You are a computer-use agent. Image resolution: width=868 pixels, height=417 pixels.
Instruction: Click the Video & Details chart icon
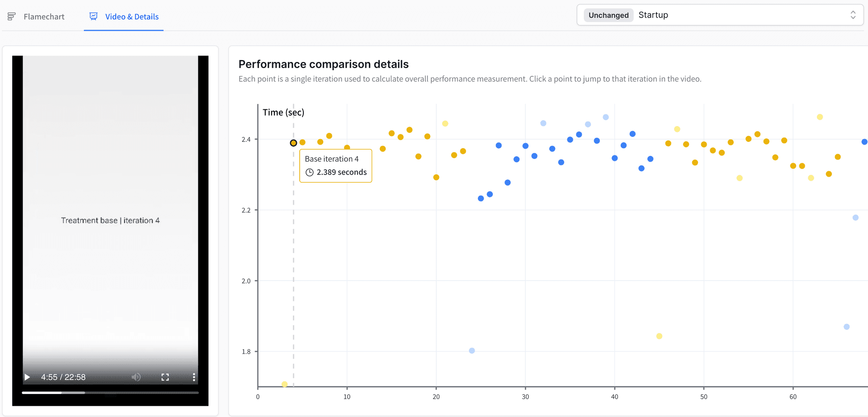[93, 16]
